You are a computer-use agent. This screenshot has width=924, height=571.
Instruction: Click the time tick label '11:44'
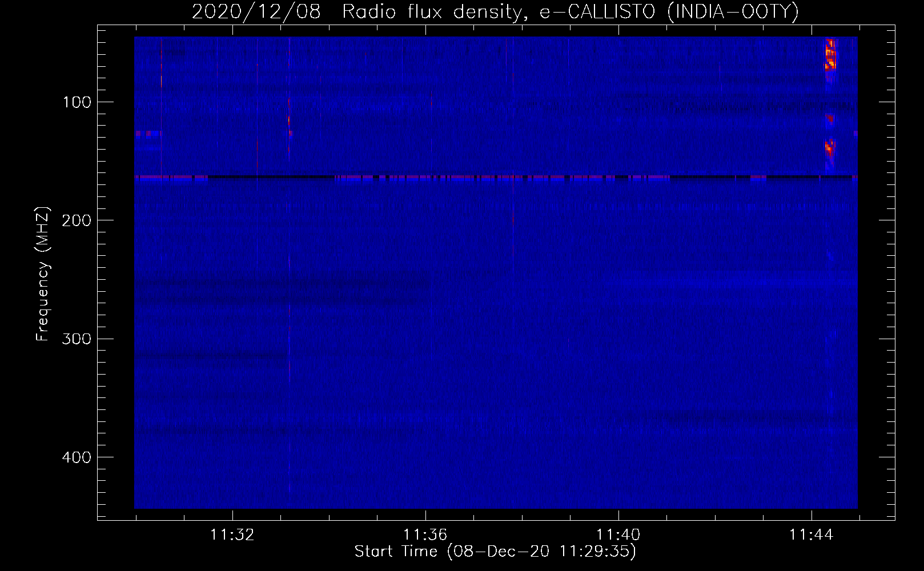pos(811,535)
